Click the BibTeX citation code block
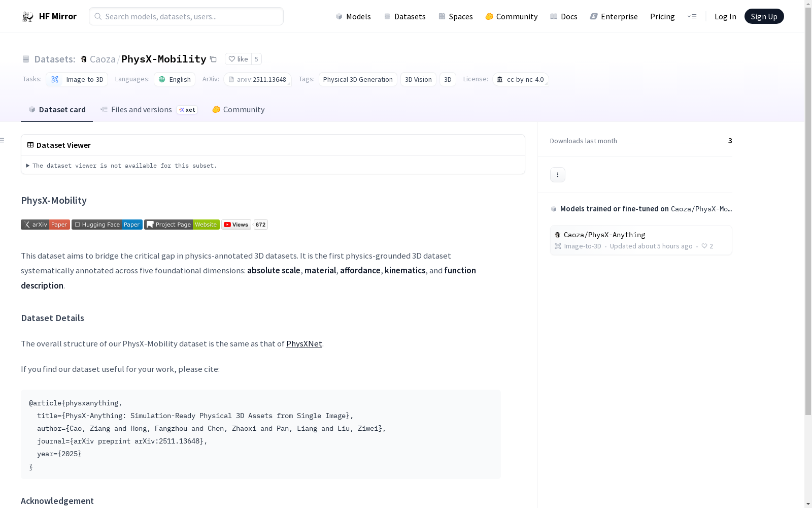The height and width of the screenshot is (508, 812). click(x=261, y=434)
